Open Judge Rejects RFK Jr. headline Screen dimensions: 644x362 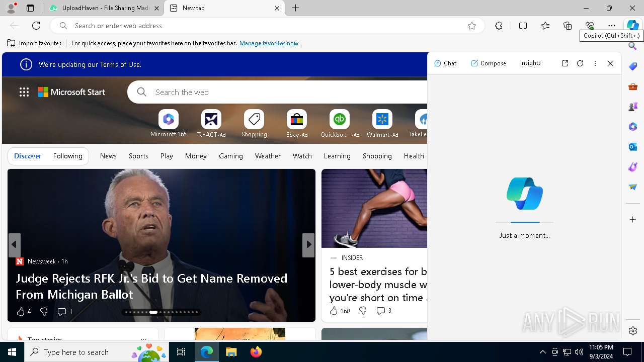tap(151, 286)
